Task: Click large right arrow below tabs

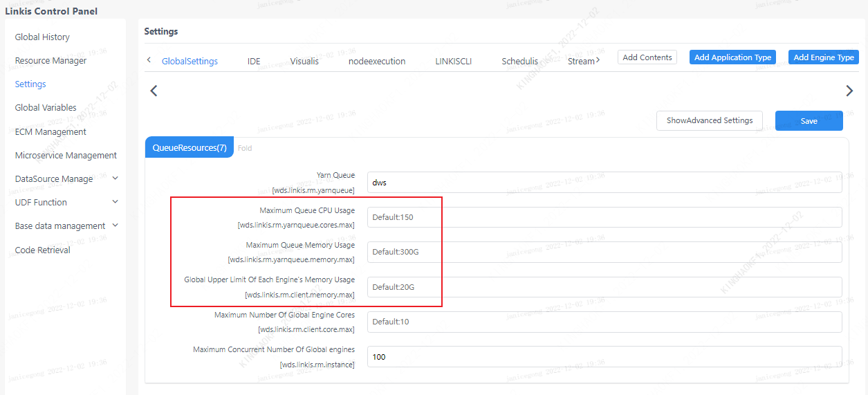Action: tap(849, 91)
